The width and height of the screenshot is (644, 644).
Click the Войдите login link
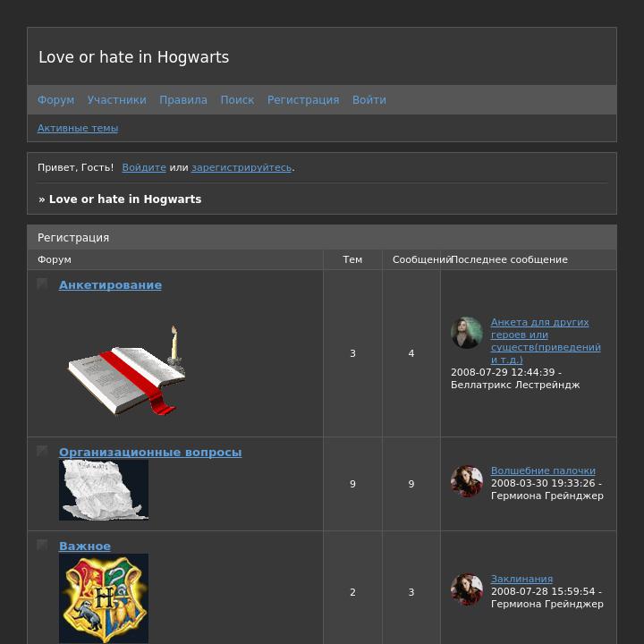click(x=144, y=167)
